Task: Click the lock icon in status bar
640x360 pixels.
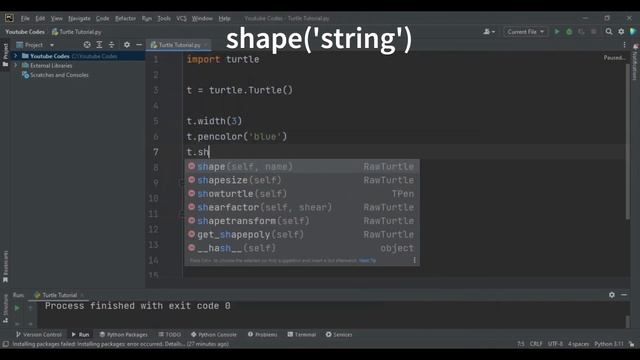Action: (x=631, y=344)
